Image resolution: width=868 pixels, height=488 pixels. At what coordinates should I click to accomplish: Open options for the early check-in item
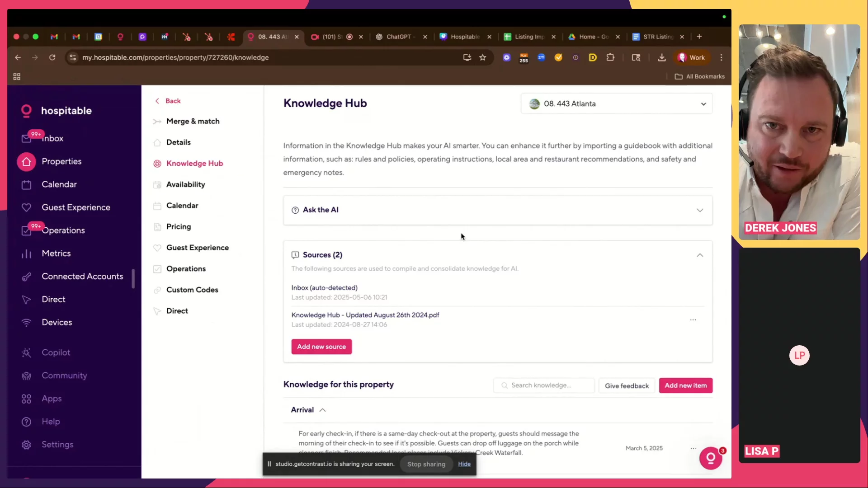tap(693, 448)
